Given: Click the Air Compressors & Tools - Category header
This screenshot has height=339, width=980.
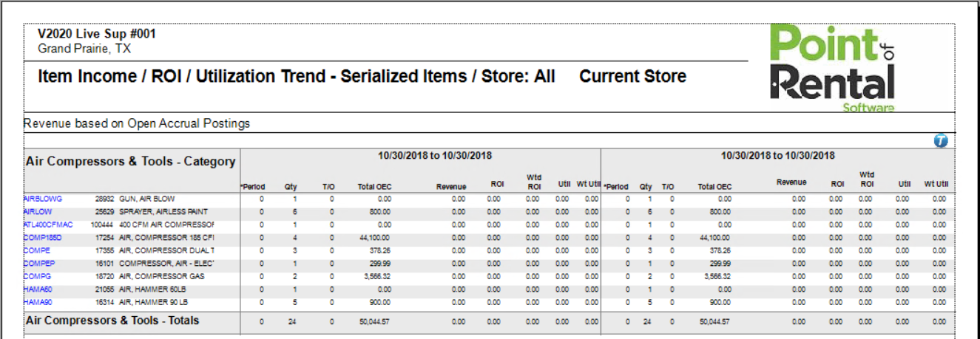Looking at the screenshot, I should pyautogui.click(x=131, y=161).
